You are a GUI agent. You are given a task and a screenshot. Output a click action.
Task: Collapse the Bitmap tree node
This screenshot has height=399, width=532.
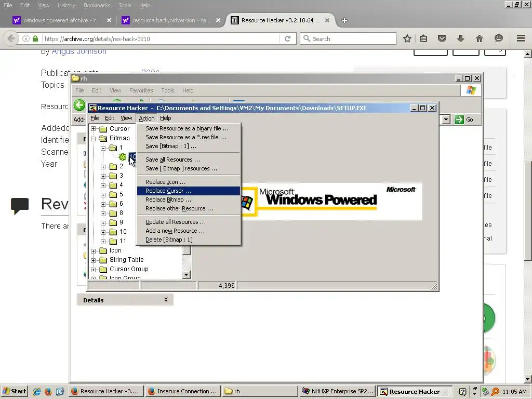pos(94,138)
